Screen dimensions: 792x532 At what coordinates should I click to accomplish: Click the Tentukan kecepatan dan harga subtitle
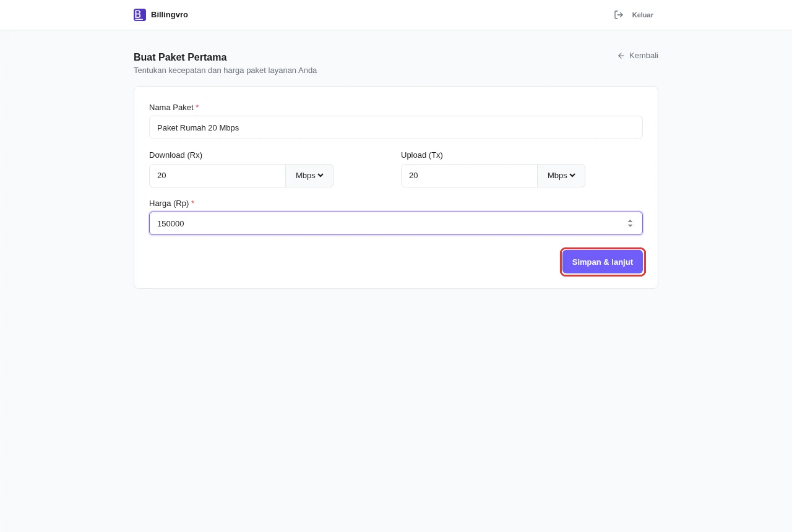point(225,71)
